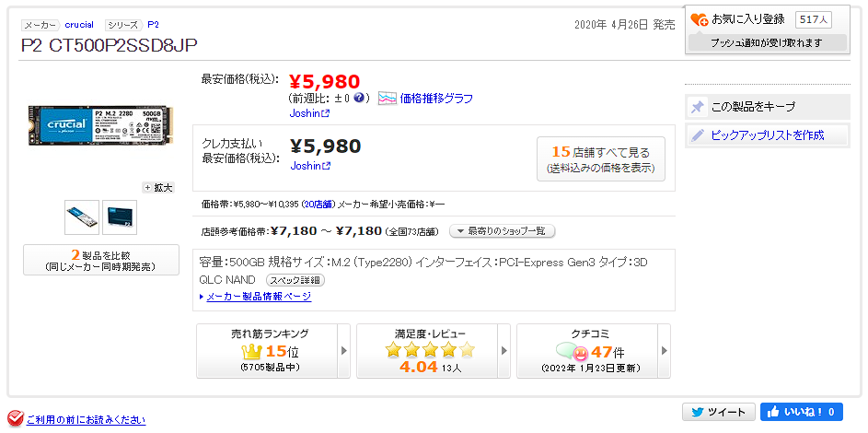
Task: Click the crown sales ranking icon
Action: 252,351
